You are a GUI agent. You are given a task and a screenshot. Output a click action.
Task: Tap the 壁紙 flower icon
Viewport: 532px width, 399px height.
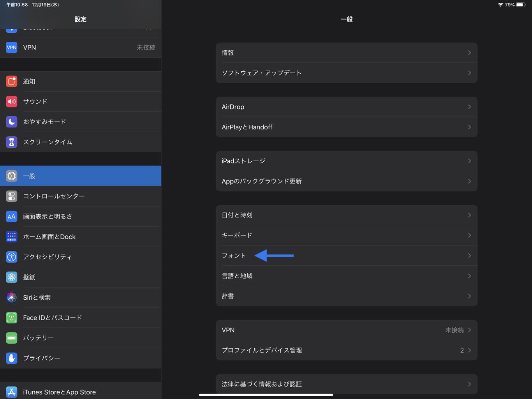click(12, 277)
